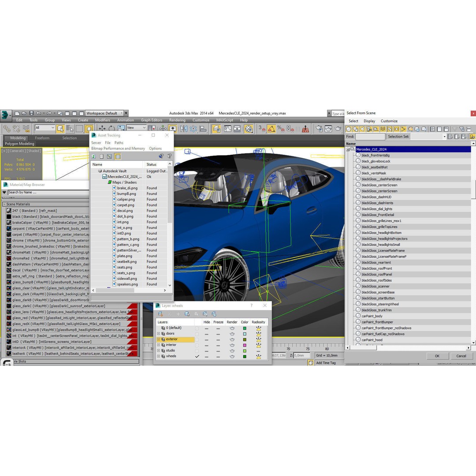Open the selection filter All dropdown
The width and height of the screenshot is (476, 476).
45,128
